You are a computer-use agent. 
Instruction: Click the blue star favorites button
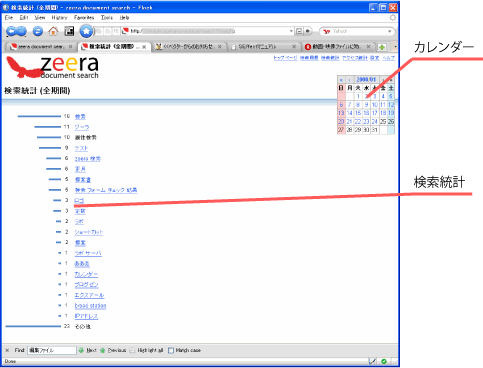click(86, 31)
